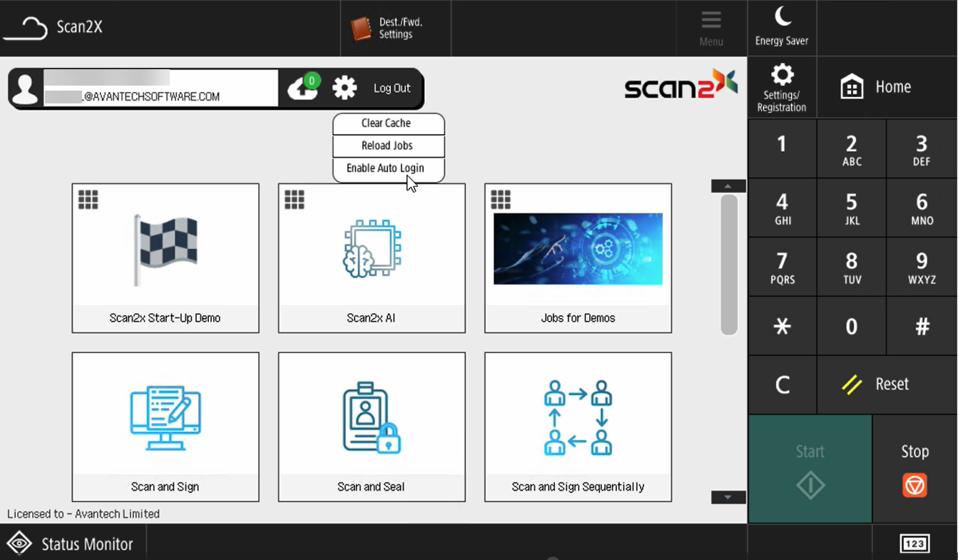Enable Auto Login option
Image resolution: width=958 pixels, height=560 pixels.
[x=386, y=168]
